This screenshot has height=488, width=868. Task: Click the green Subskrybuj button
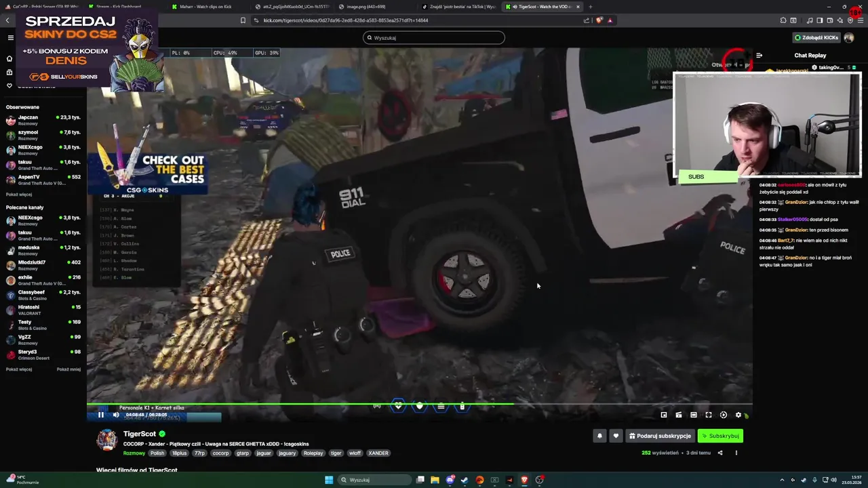tap(720, 436)
